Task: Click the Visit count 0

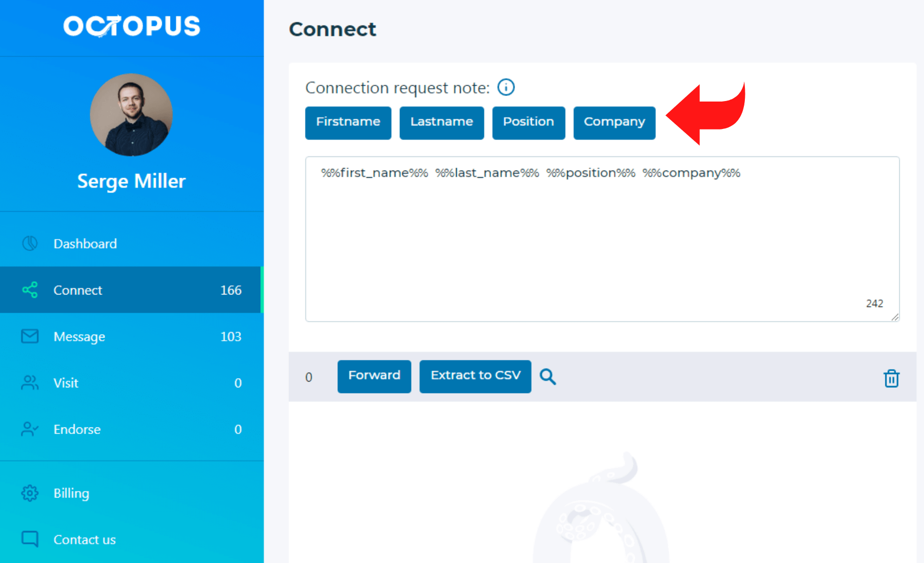Action: (238, 383)
